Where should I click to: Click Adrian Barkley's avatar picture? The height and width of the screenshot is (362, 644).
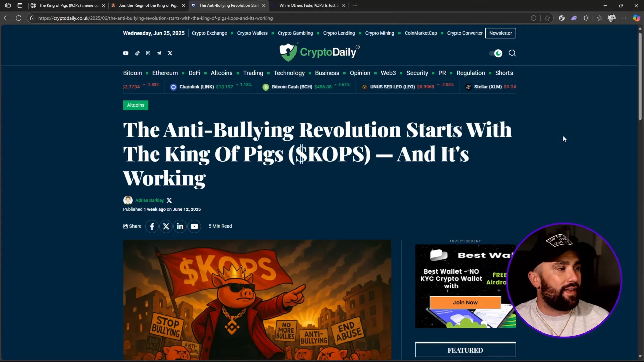point(128,200)
